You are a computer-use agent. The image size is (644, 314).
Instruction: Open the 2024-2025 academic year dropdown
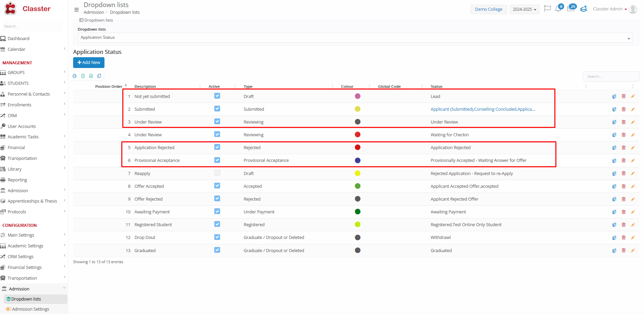[x=524, y=9]
